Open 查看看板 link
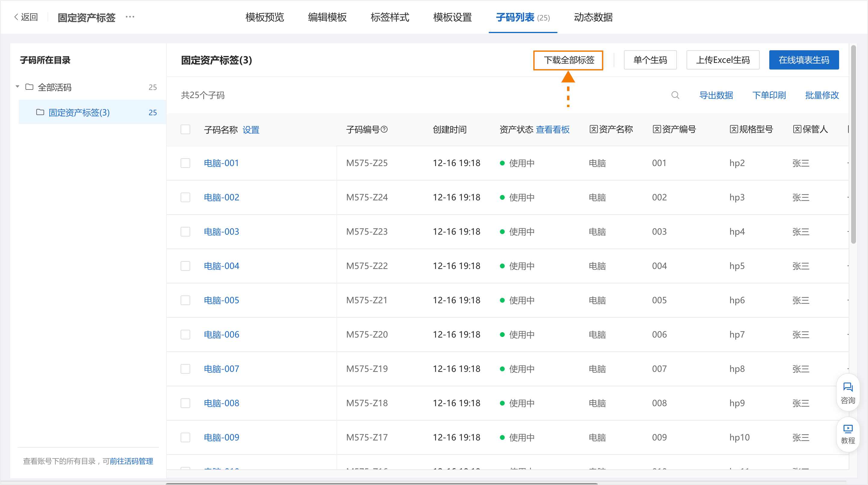 pos(553,129)
